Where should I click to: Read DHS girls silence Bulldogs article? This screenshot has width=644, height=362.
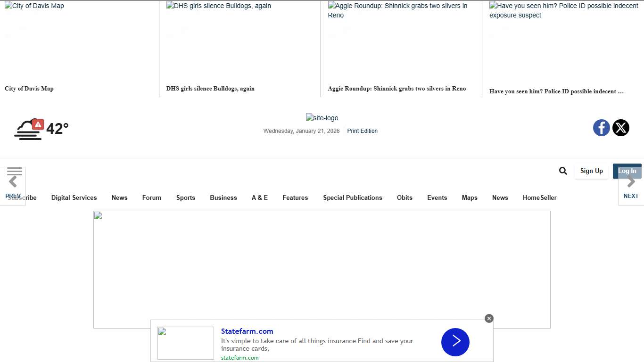pyautogui.click(x=210, y=89)
